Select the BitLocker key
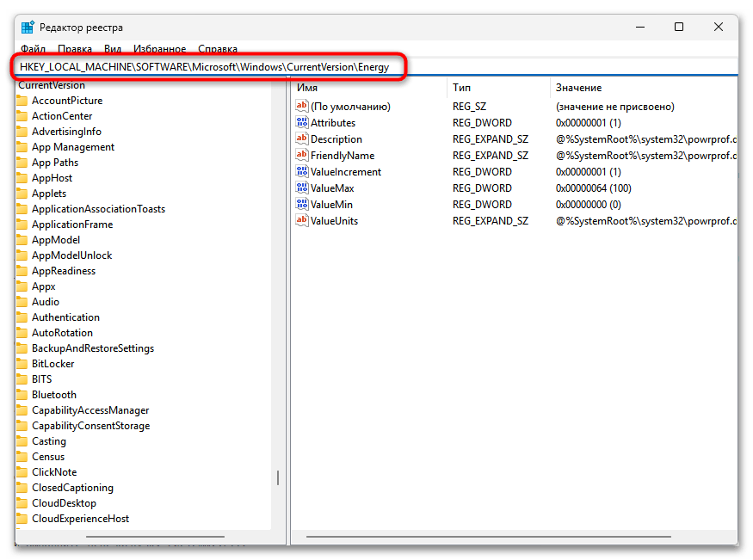 [52, 364]
